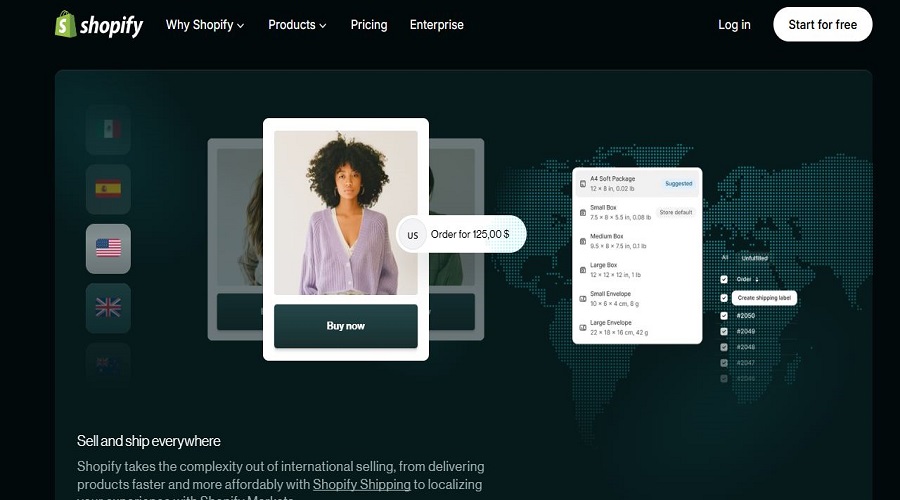Viewport: 900px width, 500px height.
Task: Open the Pricing page
Action: pyautogui.click(x=369, y=25)
